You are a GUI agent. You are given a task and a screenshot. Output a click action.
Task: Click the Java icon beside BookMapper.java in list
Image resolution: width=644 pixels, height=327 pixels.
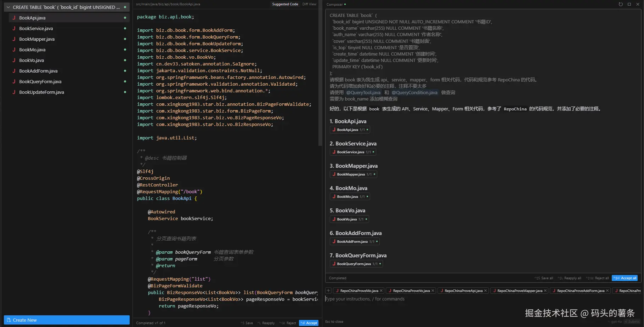click(x=14, y=39)
